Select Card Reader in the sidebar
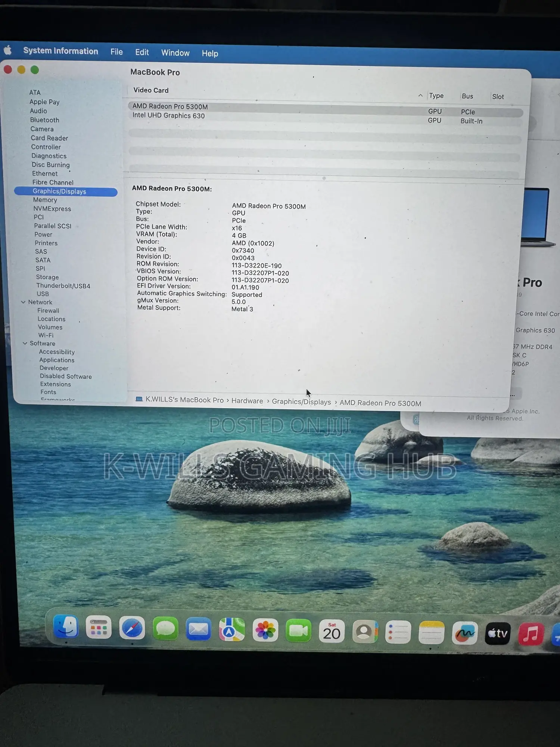 [49, 138]
